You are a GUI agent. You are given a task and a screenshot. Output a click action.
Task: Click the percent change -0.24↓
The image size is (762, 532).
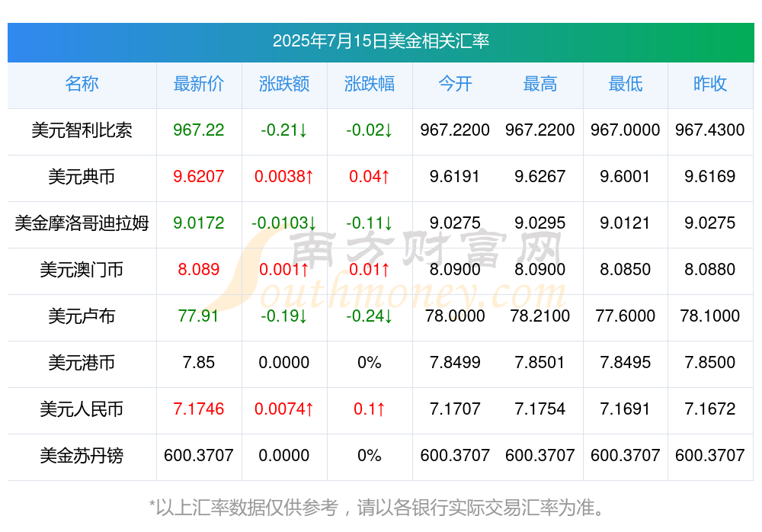pos(370,316)
